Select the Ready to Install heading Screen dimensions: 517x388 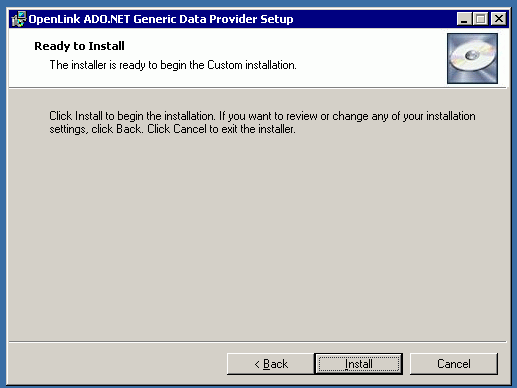coord(79,46)
